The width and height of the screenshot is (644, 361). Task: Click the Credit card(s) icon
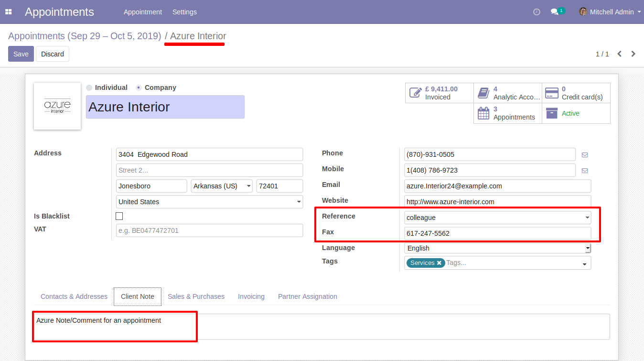pos(552,93)
